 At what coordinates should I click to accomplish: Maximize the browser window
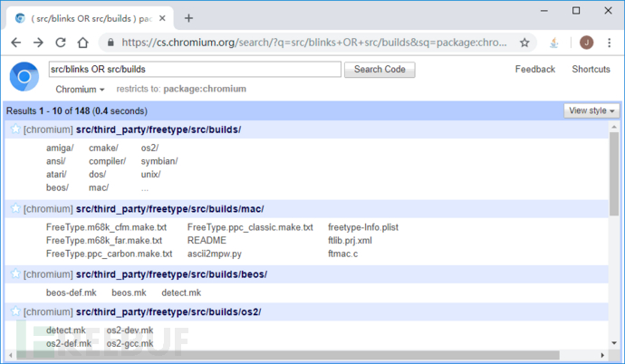(x=576, y=11)
